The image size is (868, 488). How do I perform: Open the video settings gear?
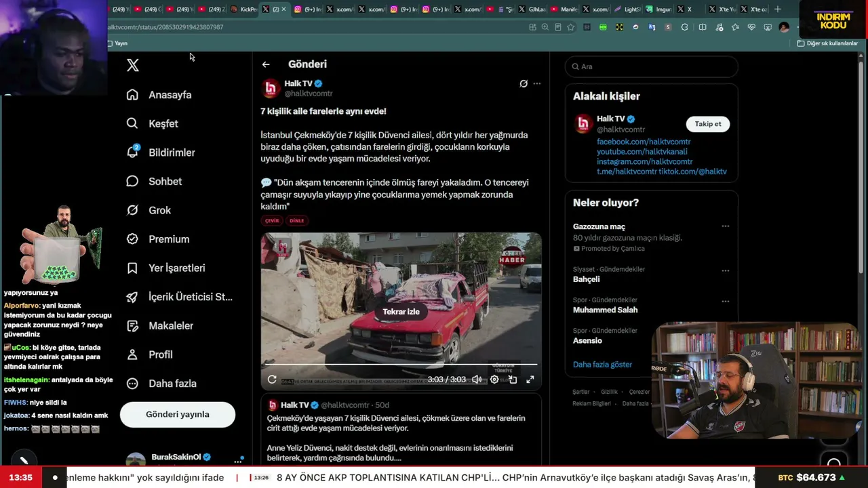pyautogui.click(x=494, y=380)
